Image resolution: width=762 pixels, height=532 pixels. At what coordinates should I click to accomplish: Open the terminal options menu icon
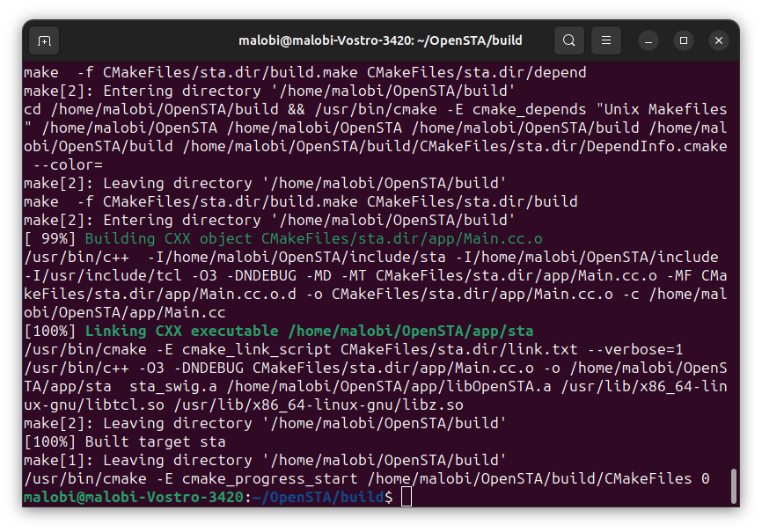click(x=605, y=40)
